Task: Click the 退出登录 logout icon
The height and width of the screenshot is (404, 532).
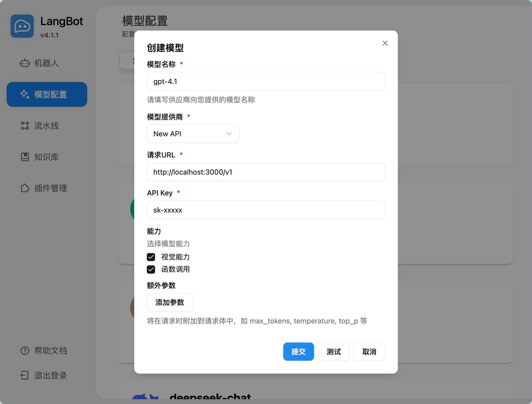Action: point(25,375)
